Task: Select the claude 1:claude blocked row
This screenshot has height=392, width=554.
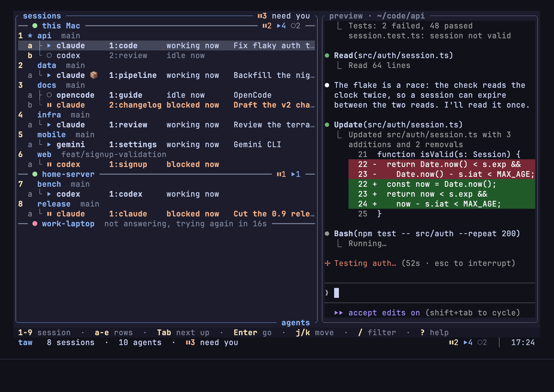Action: (167, 214)
